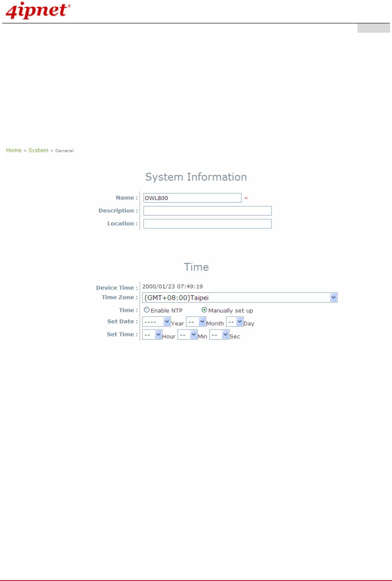Select the Enable NTP radio button

[147, 310]
